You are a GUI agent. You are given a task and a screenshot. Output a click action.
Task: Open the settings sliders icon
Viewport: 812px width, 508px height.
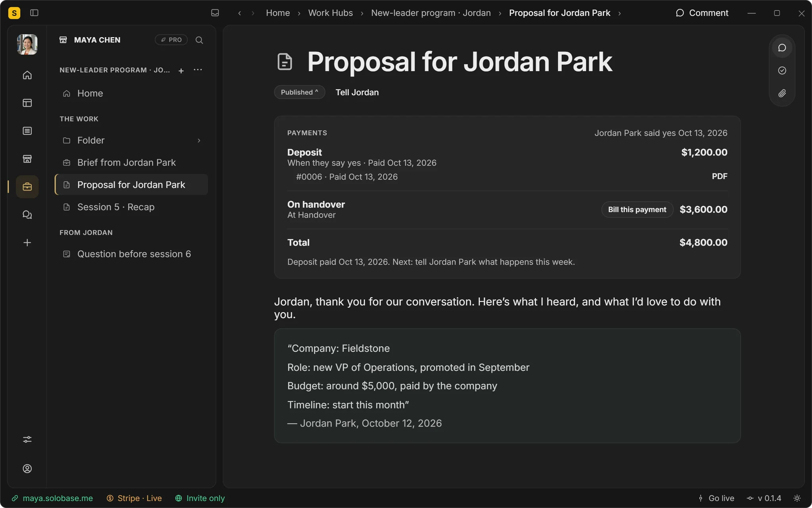(27, 439)
